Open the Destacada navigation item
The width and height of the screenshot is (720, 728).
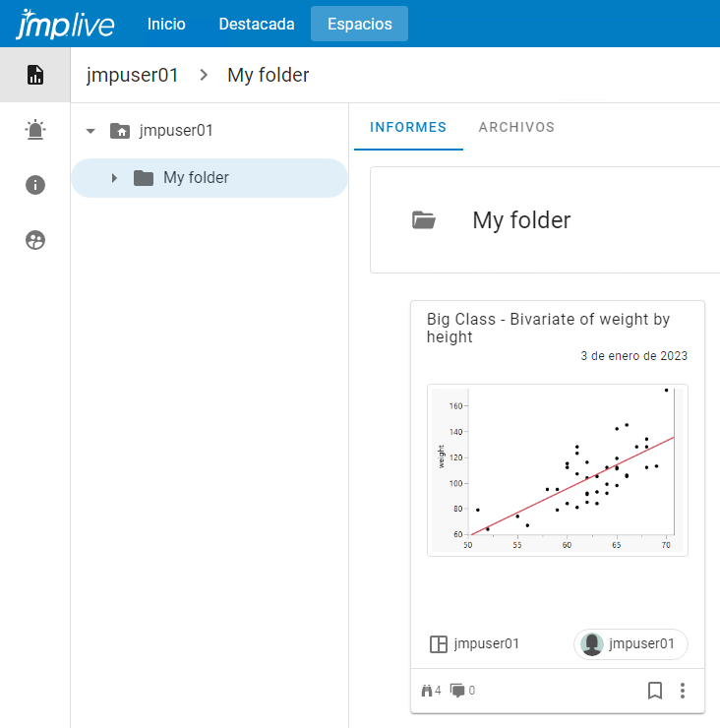coord(258,24)
